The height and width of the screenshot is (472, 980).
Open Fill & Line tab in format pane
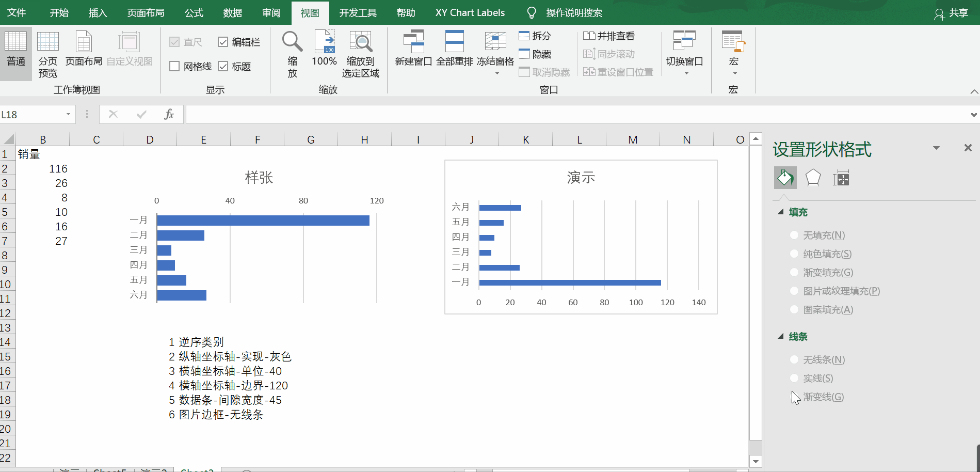coord(785,178)
